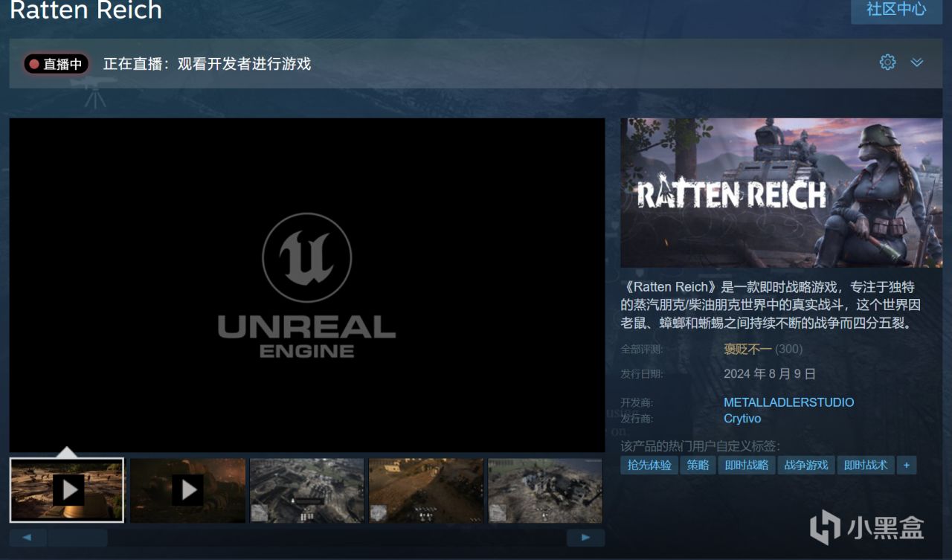This screenshot has height=560, width=952.
Task: Select the 即时战术 tag
Action: (x=866, y=466)
